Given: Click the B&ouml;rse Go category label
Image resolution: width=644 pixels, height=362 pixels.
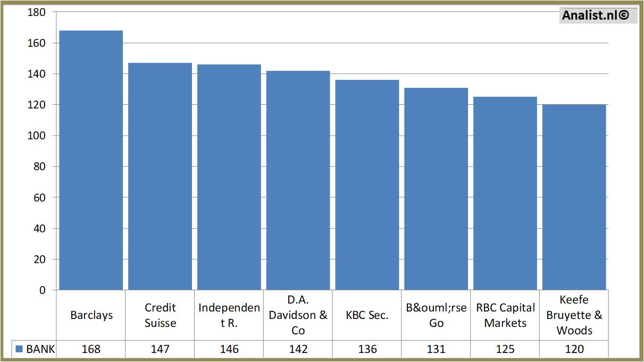Looking at the screenshot, I should click(436, 315).
